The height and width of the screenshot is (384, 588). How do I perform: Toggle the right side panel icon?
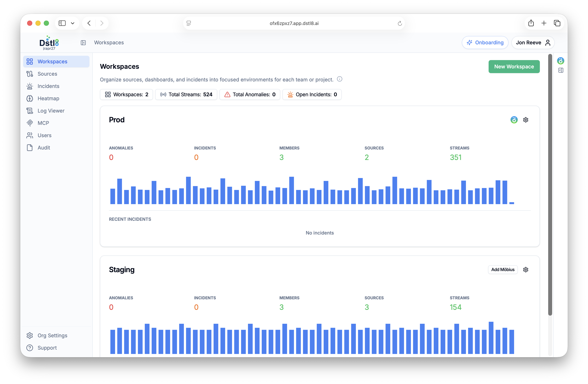point(561,70)
